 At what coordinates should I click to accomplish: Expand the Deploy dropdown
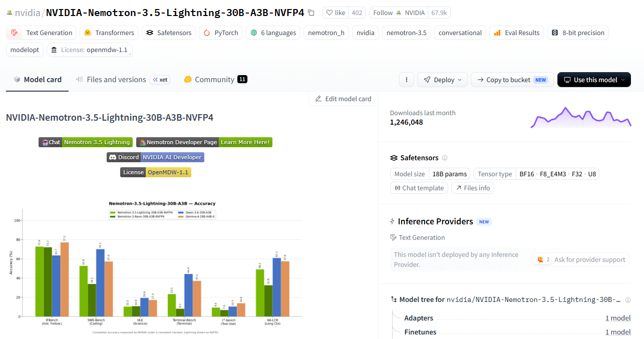pos(442,80)
